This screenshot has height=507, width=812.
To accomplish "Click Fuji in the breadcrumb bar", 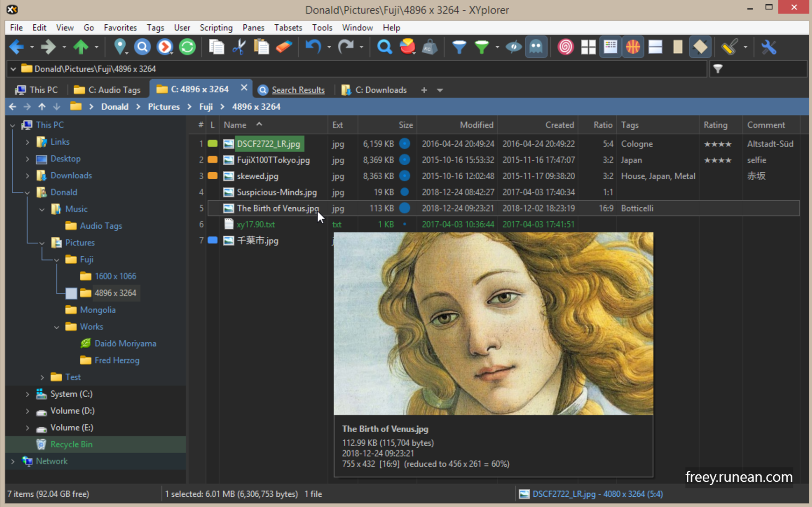I will (206, 106).
